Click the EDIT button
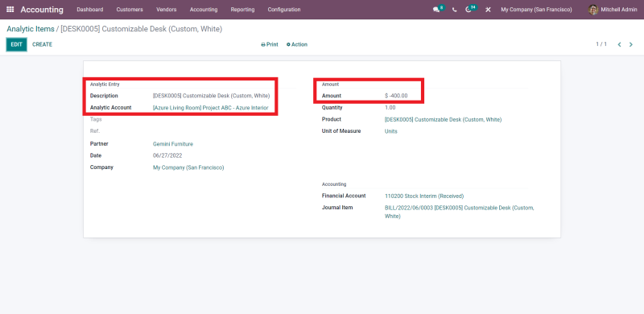 coord(16,44)
